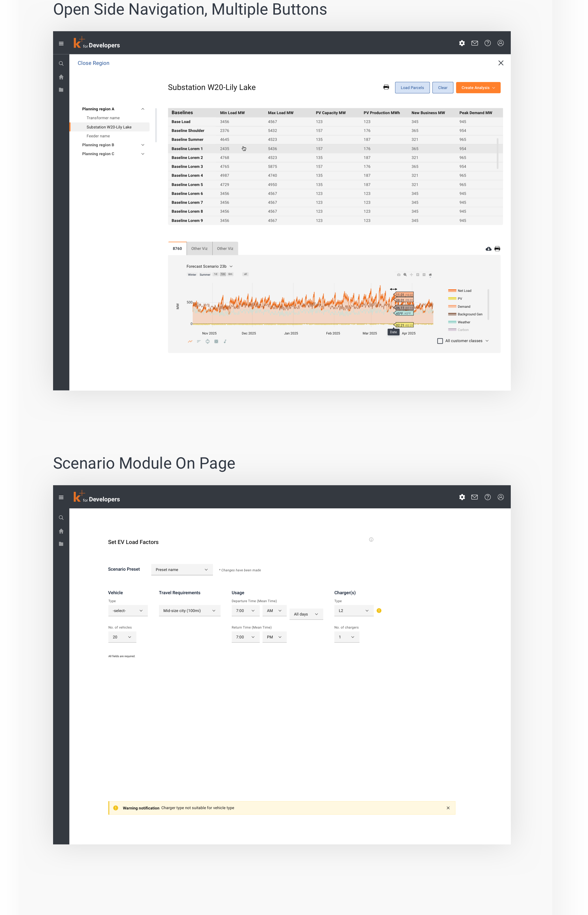Screen dimensions: 588x915
Task: Click the info icon near Set EV Load Factors
Action: click(371, 540)
